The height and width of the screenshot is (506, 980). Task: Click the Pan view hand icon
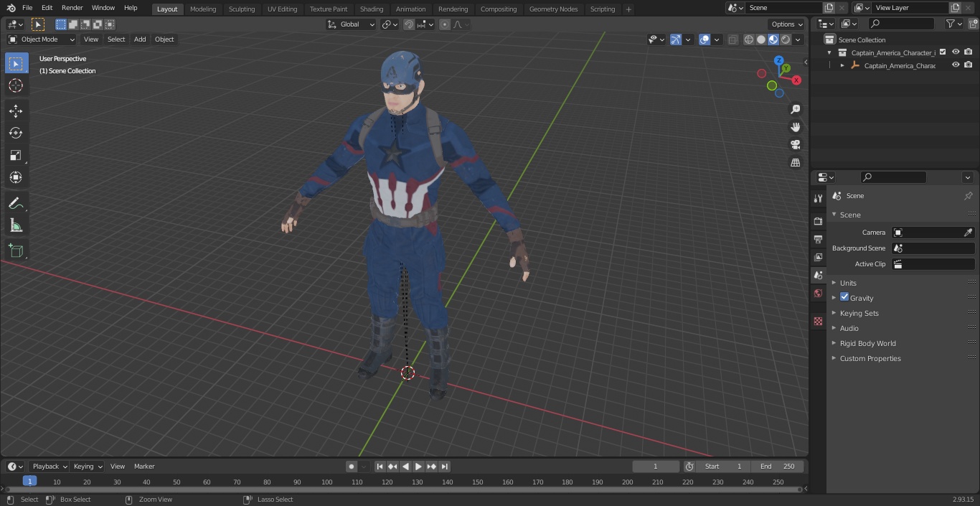pyautogui.click(x=795, y=127)
